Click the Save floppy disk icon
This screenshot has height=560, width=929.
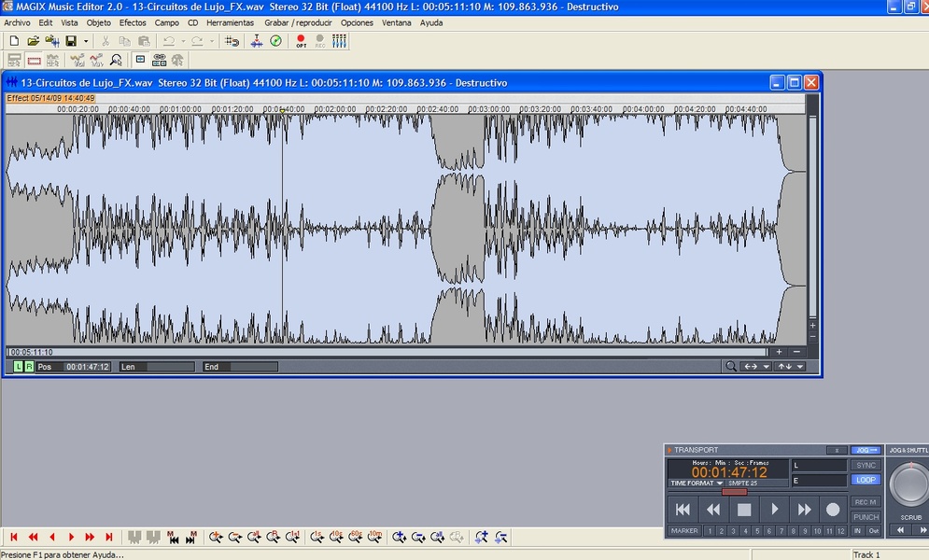tap(70, 41)
